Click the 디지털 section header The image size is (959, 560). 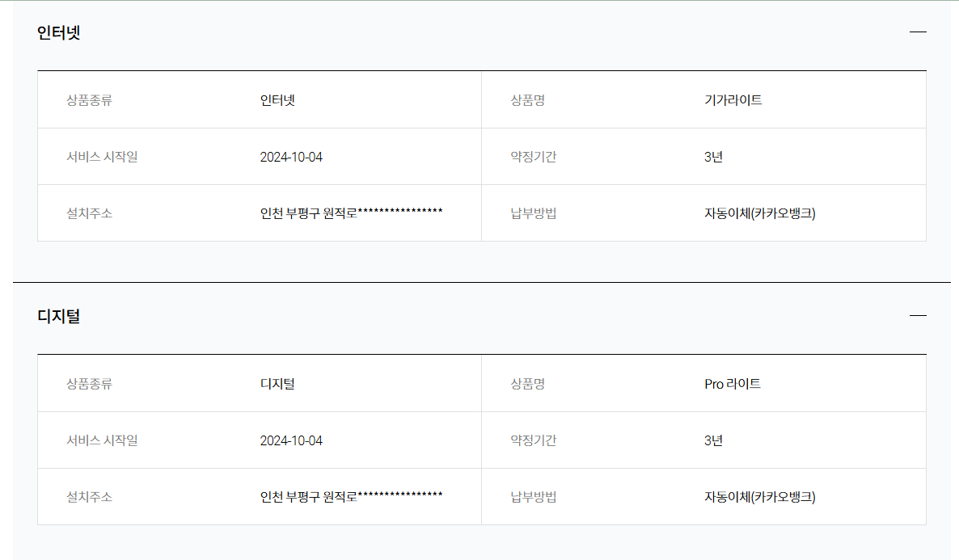coord(57,316)
